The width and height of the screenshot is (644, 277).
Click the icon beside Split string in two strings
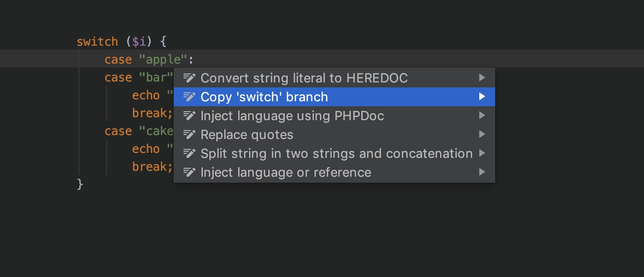(x=189, y=153)
